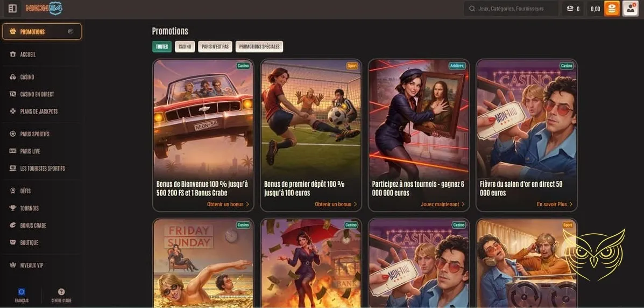Open the NEON54 logo home link
The width and height of the screenshot is (644, 308).
click(x=44, y=8)
